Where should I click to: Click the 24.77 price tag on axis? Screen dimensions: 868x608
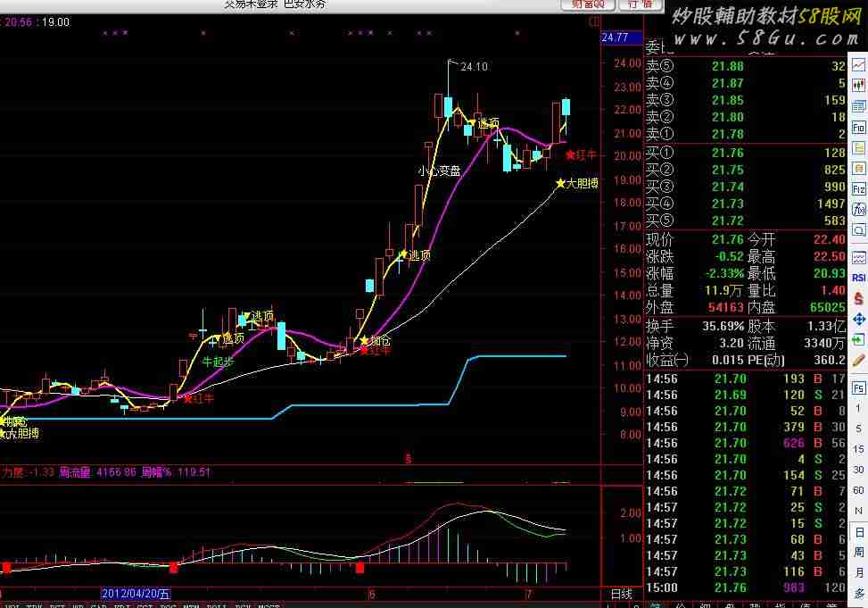coord(616,37)
